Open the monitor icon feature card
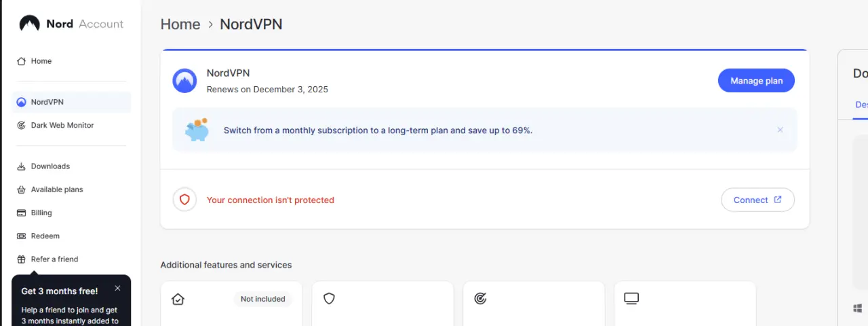 click(x=685, y=304)
